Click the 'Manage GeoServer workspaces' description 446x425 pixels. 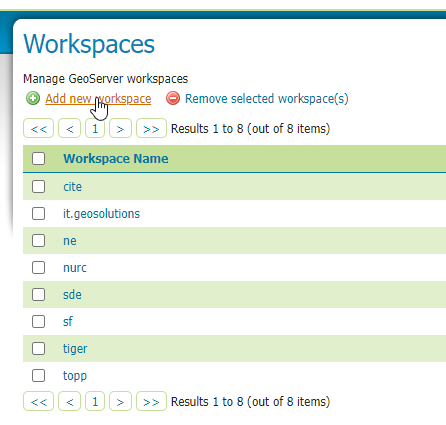tap(105, 79)
